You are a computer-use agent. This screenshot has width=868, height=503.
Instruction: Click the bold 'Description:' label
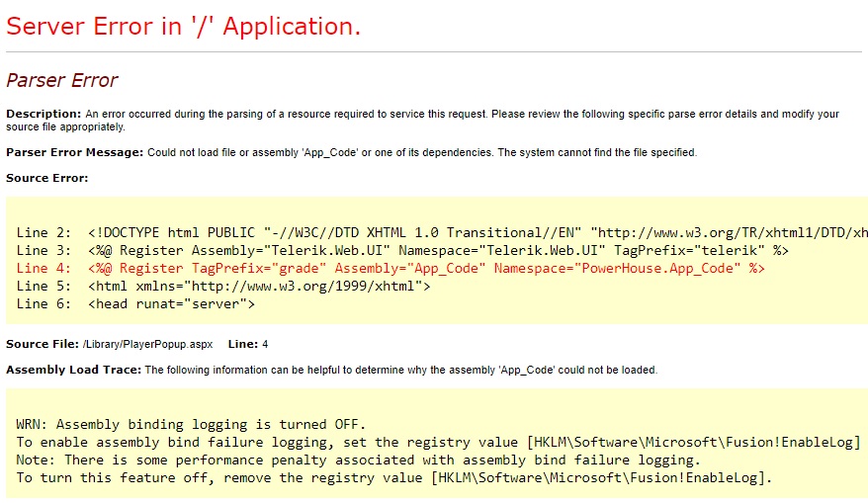(x=43, y=115)
